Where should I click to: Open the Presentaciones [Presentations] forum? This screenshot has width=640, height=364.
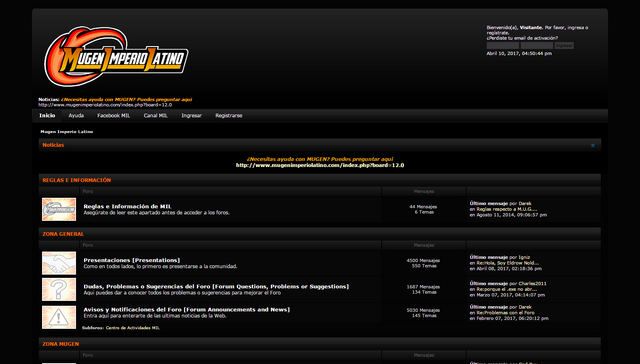[131, 260]
